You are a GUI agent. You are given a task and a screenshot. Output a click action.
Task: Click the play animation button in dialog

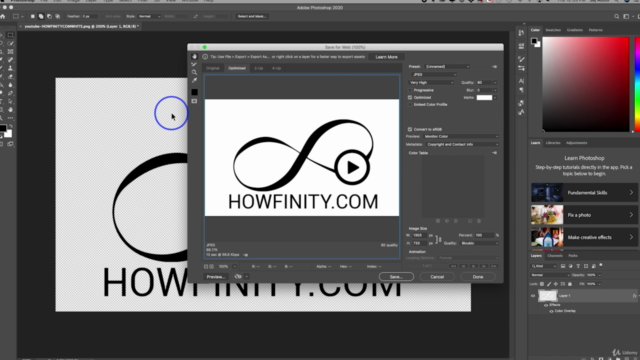coord(474,266)
